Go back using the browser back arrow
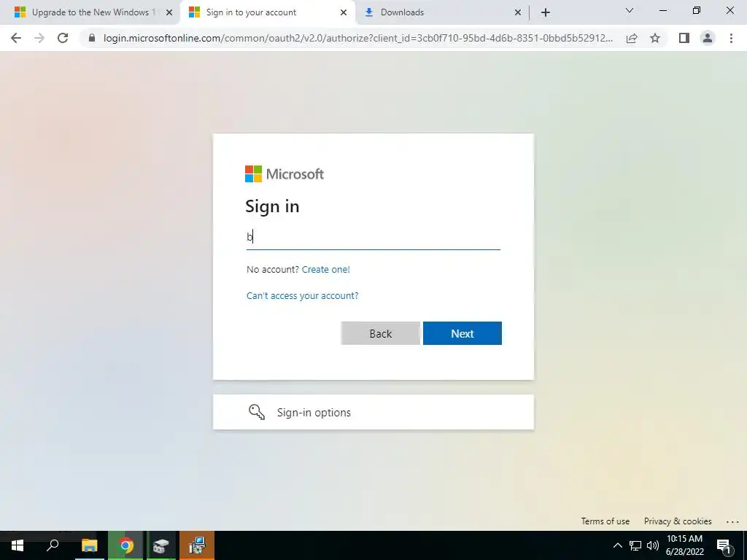Screen dimensions: 747x560 16,38
